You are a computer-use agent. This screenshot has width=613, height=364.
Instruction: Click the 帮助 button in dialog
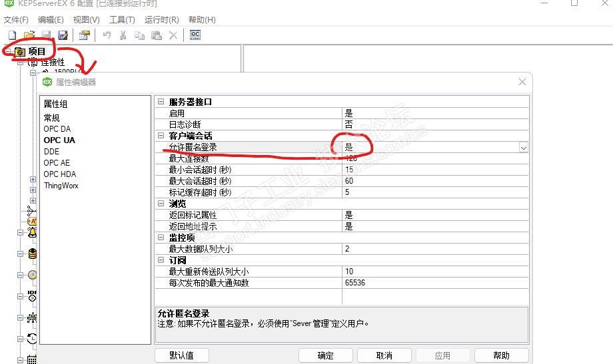point(502,355)
